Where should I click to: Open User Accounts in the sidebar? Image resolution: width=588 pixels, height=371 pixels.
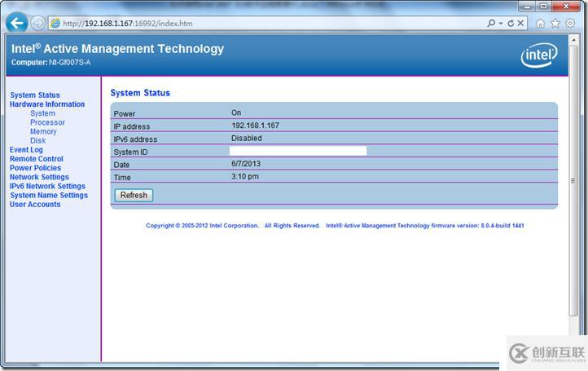35,205
